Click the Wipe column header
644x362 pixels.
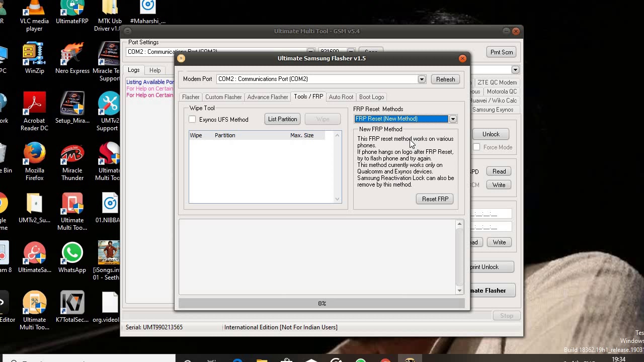pyautogui.click(x=200, y=135)
